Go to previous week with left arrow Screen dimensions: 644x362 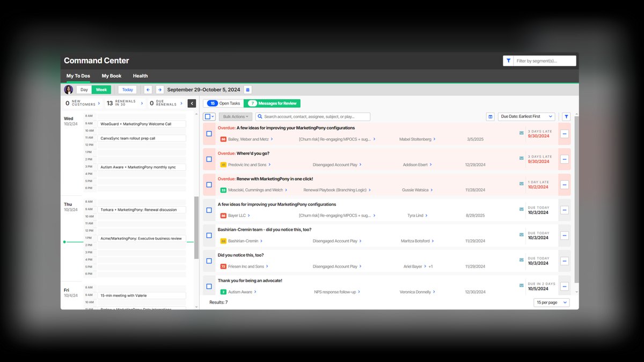click(148, 90)
